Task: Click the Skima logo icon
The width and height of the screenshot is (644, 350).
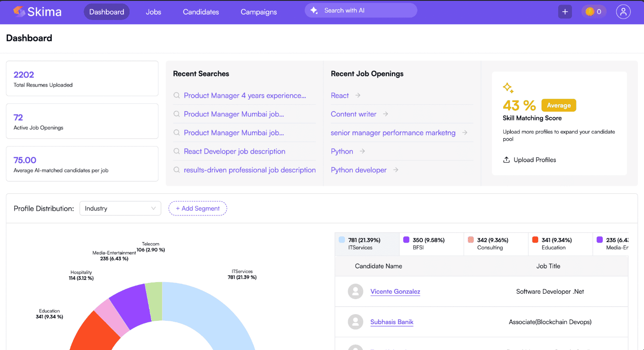Action: click(19, 11)
